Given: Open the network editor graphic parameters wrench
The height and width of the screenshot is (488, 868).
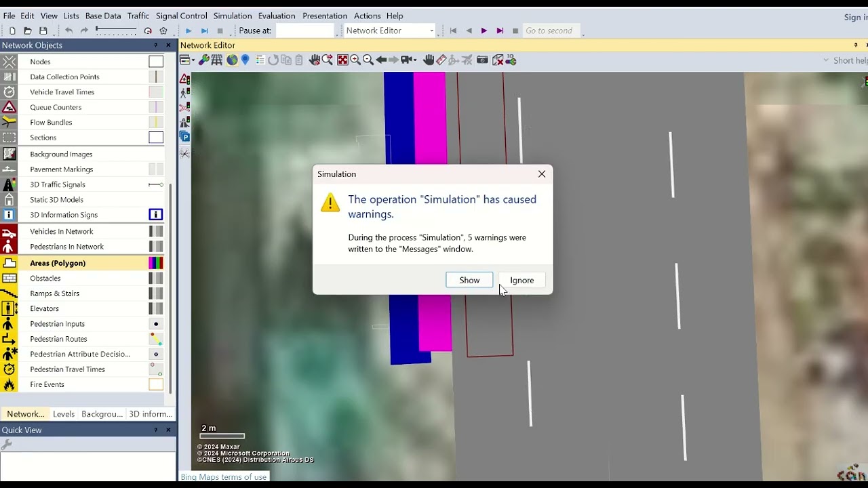Looking at the screenshot, I should point(203,60).
